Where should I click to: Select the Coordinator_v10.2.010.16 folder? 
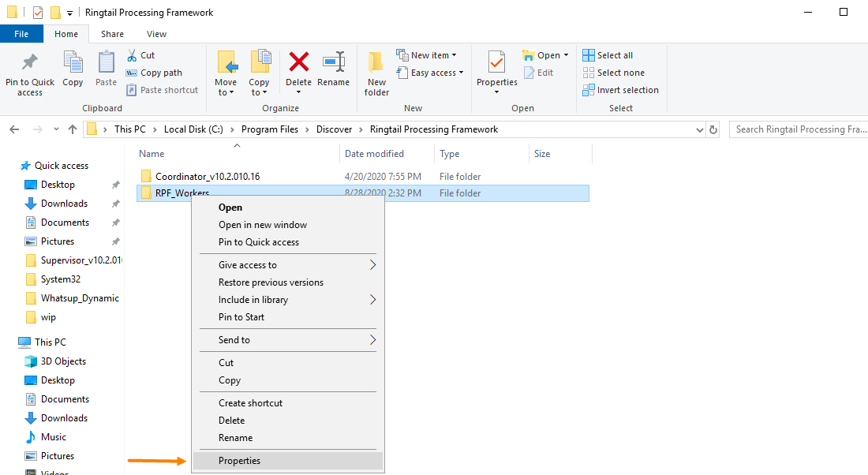[x=207, y=177]
